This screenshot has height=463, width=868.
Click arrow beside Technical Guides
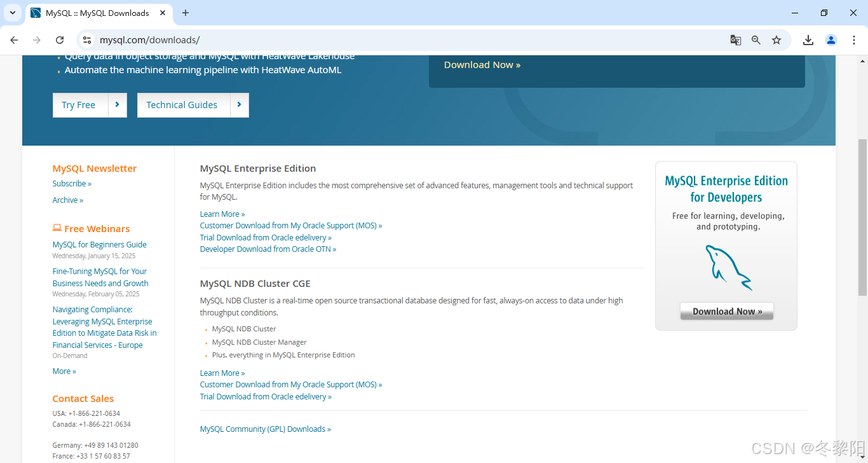point(239,105)
